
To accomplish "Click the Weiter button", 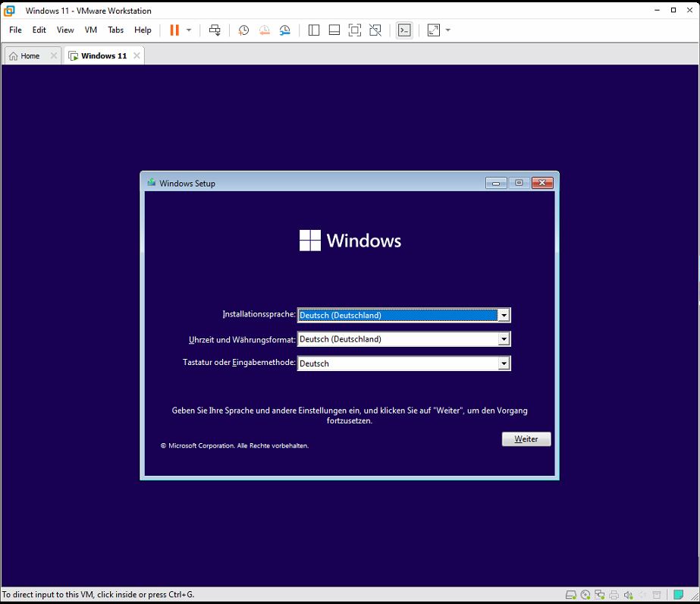I will click(x=526, y=439).
